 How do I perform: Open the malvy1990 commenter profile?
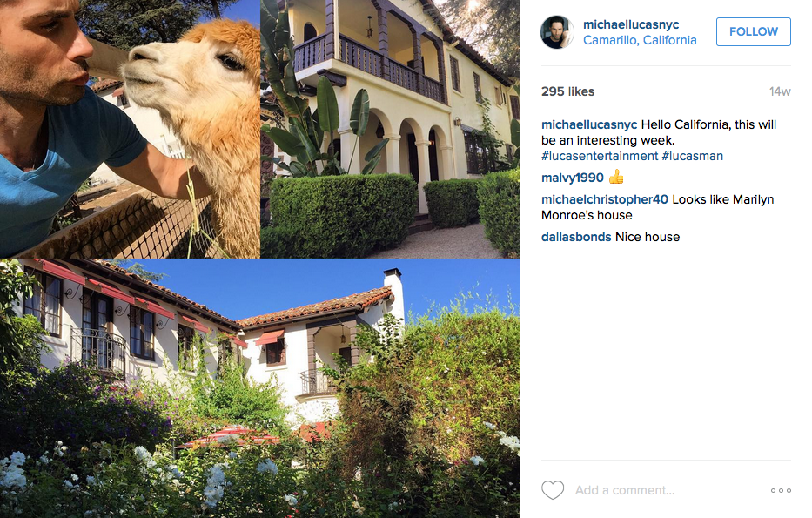[573, 178]
